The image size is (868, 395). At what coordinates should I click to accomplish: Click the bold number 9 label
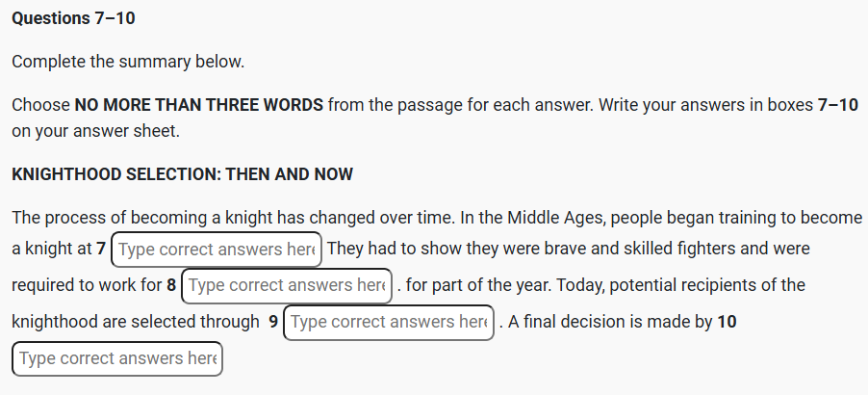click(273, 322)
